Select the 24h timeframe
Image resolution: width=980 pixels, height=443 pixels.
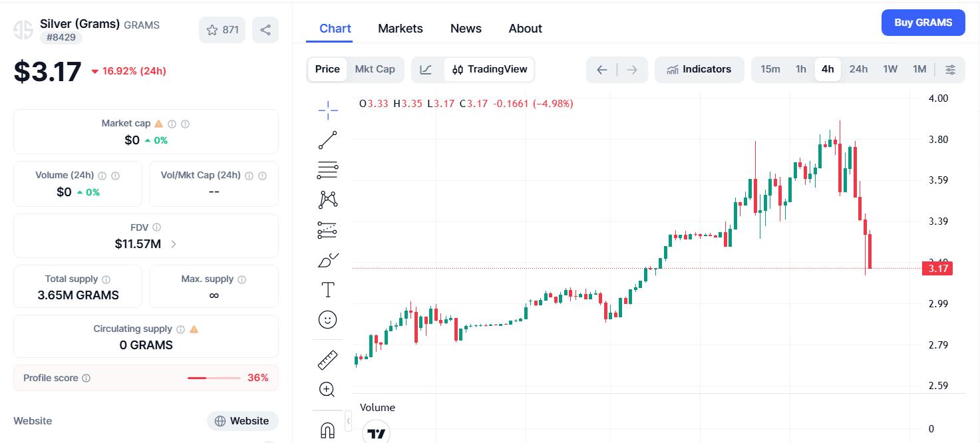(x=858, y=69)
